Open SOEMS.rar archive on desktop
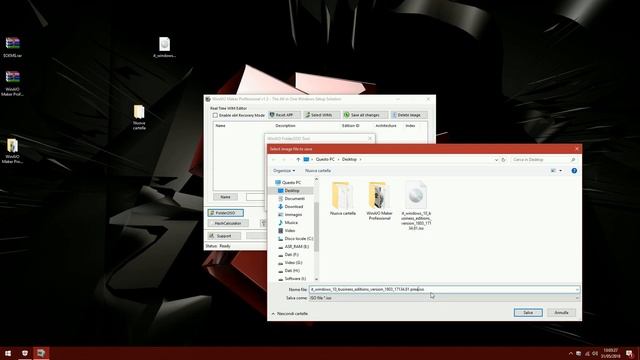 click(13, 47)
